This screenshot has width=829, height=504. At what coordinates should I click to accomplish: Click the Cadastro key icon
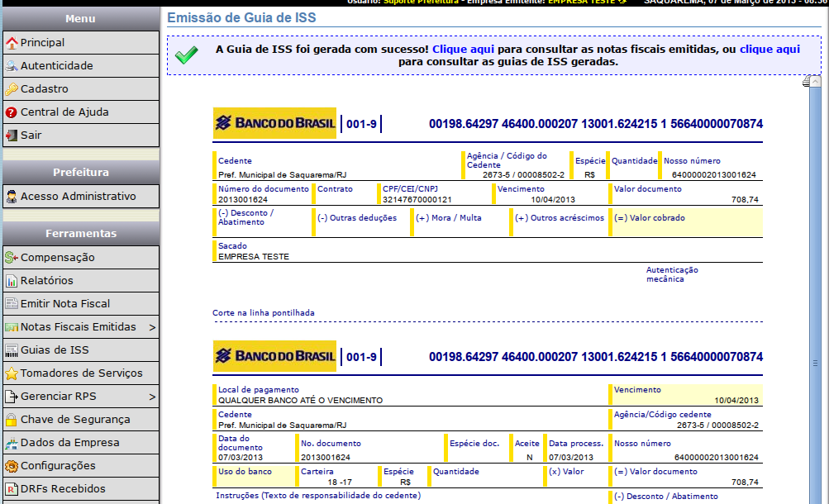click(x=12, y=89)
